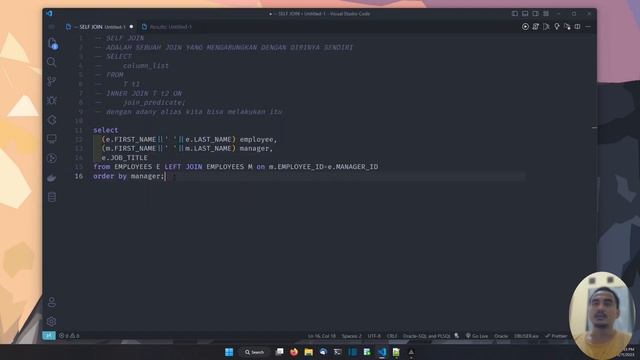The image size is (640, 360).
Task: Change the CRLF end of line sequence
Action: [391, 336]
